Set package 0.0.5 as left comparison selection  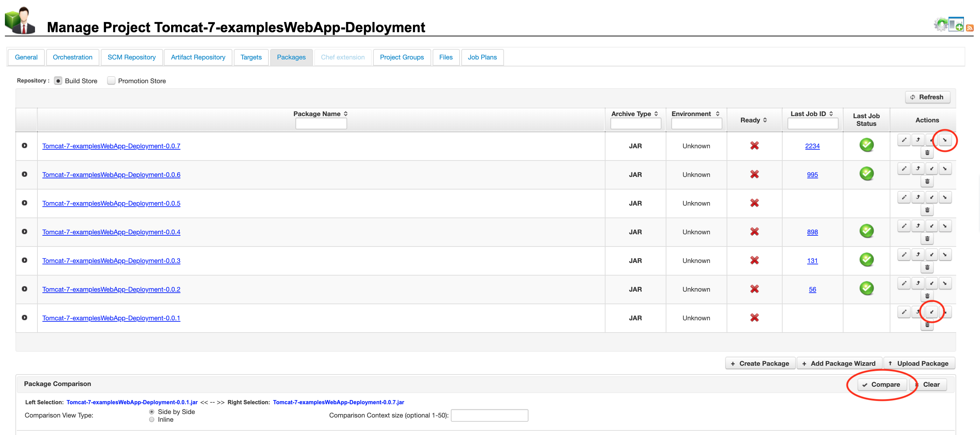(x=931, y=197)
